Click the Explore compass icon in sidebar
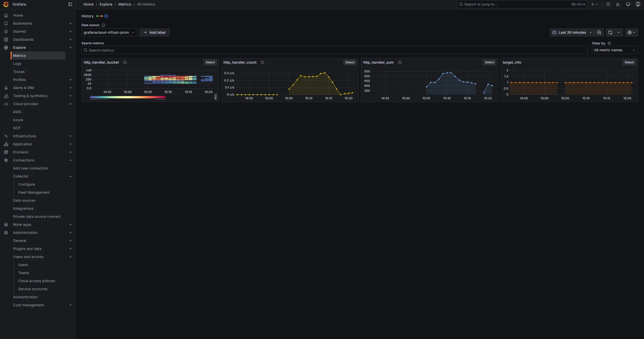644x339 pixels. point(6,48)
